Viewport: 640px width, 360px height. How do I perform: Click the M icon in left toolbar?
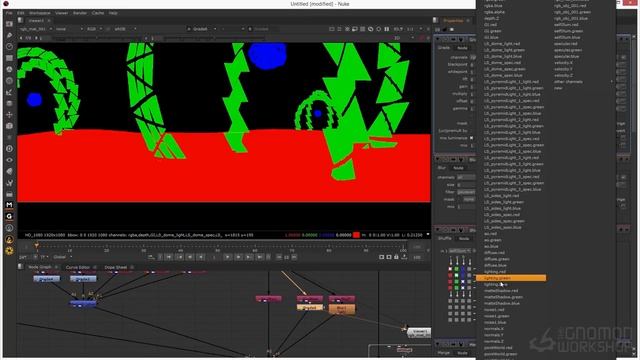click(x=9, y=205)
